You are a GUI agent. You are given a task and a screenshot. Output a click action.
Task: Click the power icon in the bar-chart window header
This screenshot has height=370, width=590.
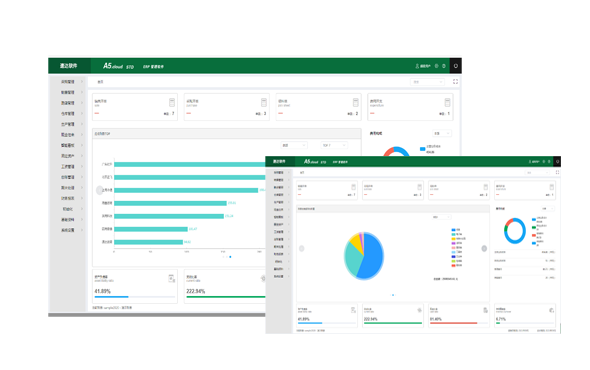coord(456,66)
